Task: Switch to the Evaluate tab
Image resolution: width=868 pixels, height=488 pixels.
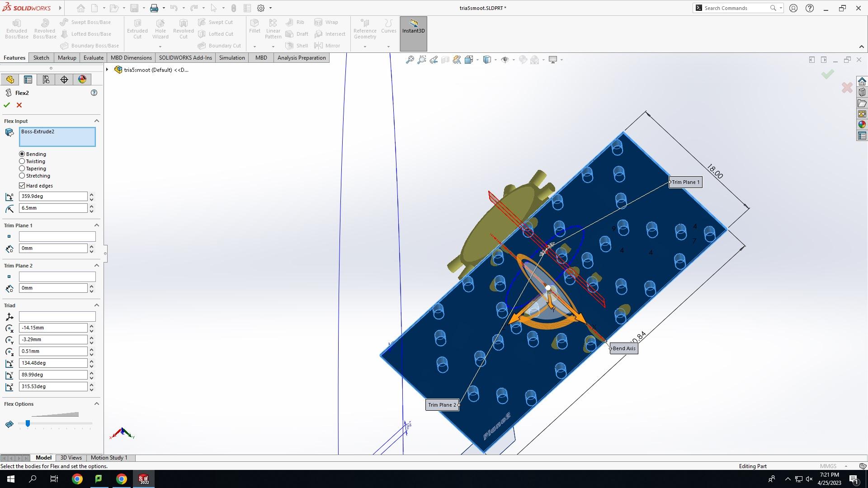Action: click(x=94, y=58)
